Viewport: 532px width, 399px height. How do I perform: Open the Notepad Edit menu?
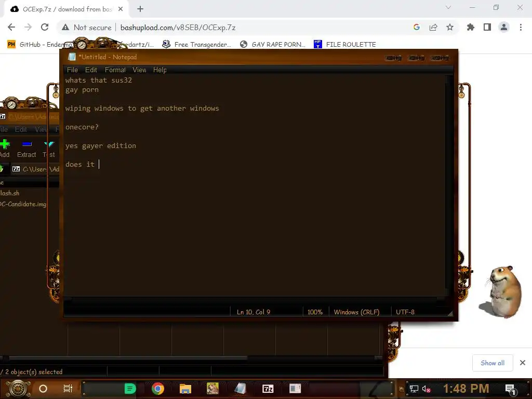91,70
